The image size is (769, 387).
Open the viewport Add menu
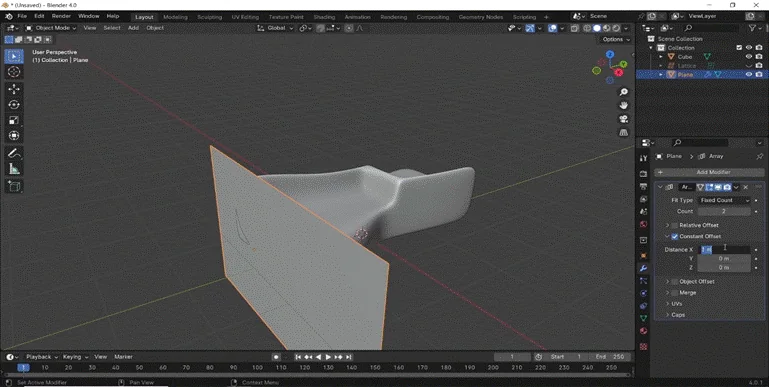point(133,28)
